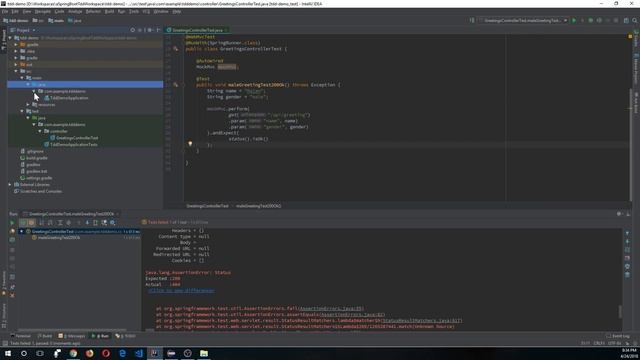Open the TODO tool window tab

pos(126,336)
